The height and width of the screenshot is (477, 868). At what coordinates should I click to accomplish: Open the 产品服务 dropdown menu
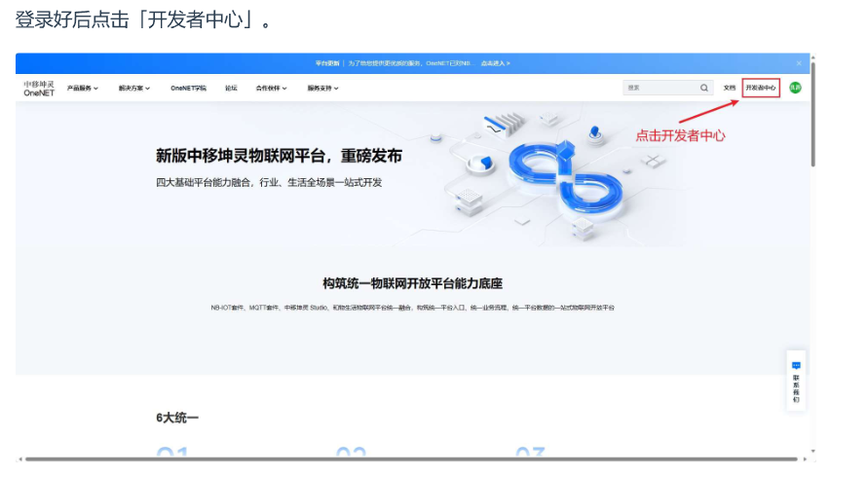tap(83, 88)
